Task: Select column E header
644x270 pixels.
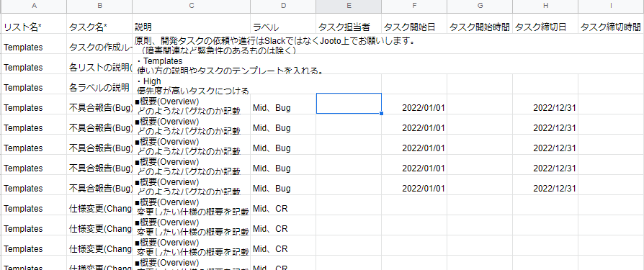Action: 349,6
